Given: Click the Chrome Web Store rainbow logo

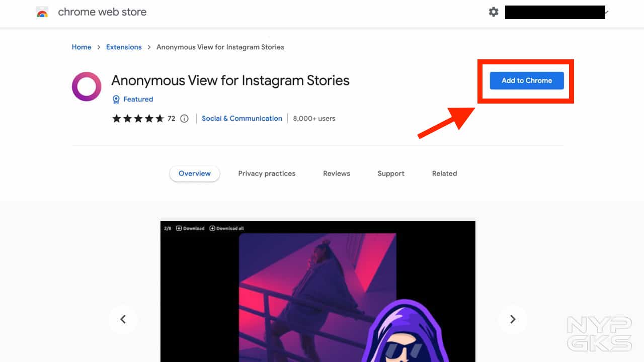Looking at the screenshot, I should point(42,12).
